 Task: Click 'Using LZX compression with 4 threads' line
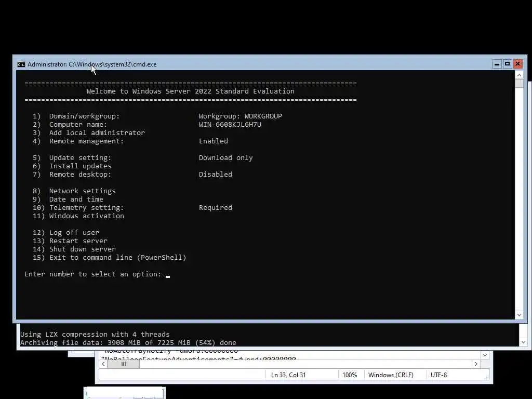95,334
